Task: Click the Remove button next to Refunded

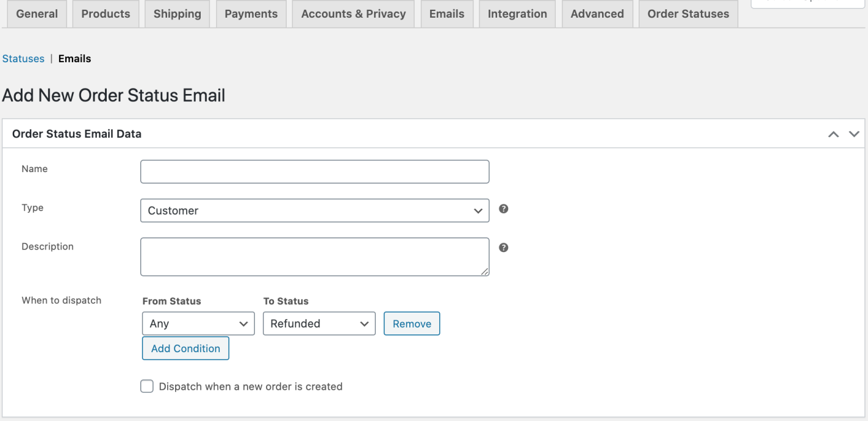Action: (x=412, y=323)
